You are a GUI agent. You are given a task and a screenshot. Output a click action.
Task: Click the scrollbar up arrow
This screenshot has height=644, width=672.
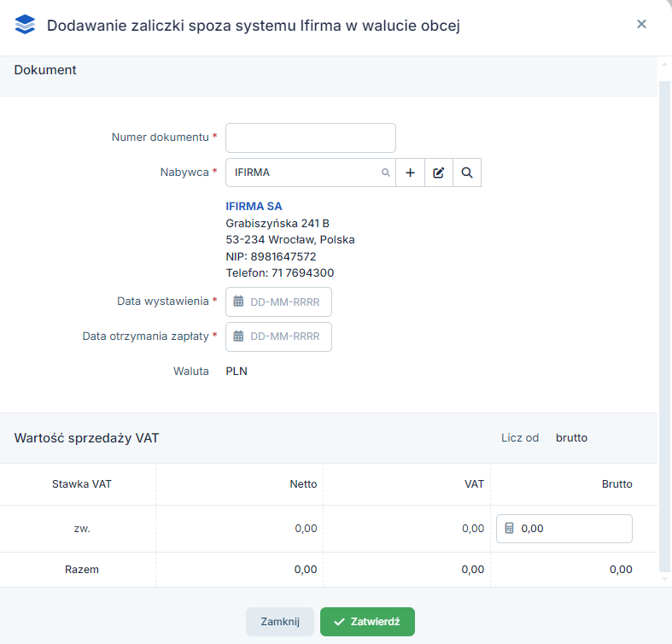click(664, 65)
